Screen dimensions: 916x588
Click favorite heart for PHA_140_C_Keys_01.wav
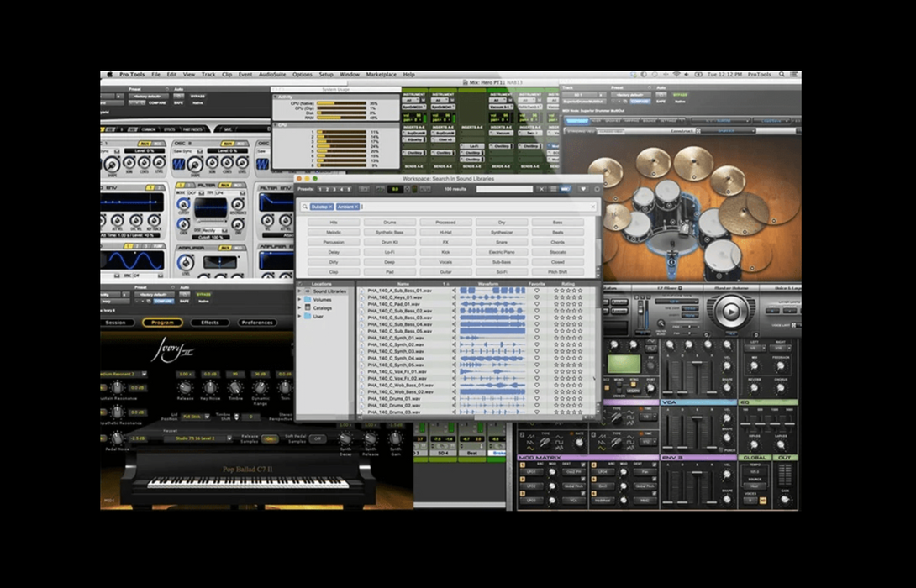[537, 297]
